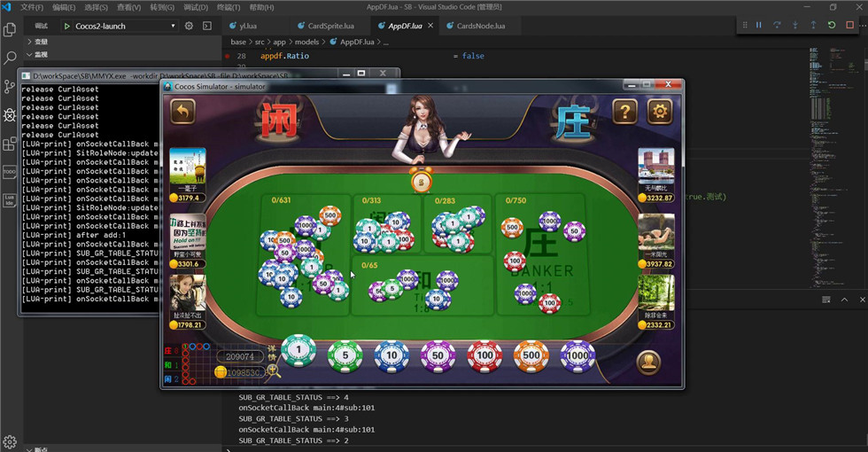The width and height of the screenshot is (868, 452).
Task: Expand the 变量 variables section
Action: 41,42
